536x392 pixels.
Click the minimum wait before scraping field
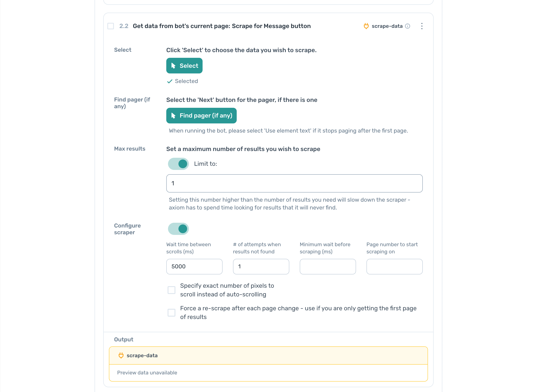tap(328, 266)
